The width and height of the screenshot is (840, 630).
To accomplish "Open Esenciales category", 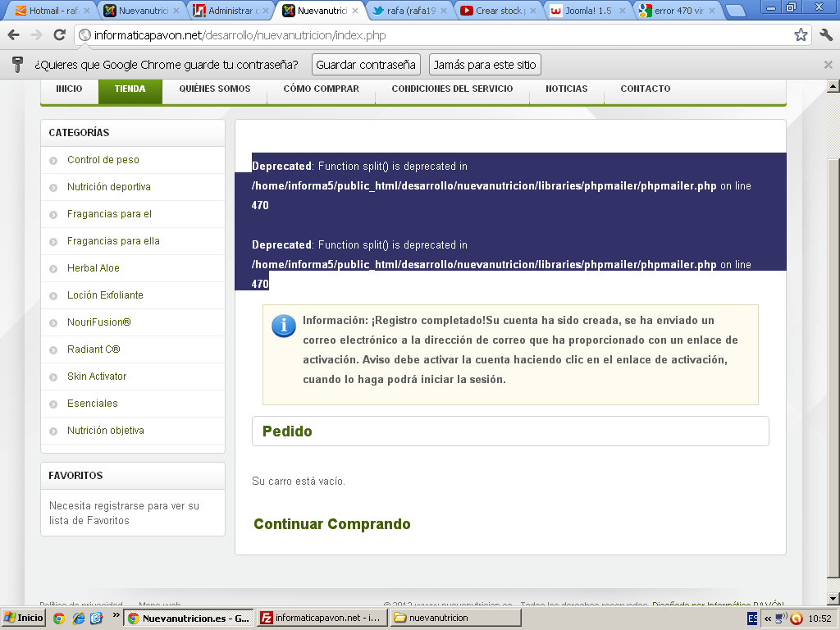I will 93,404.
